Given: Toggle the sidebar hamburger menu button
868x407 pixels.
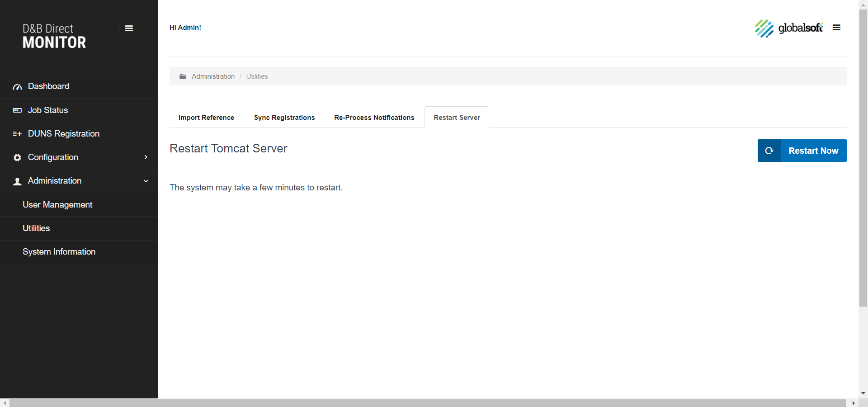Looking at the screenshot, I should coord(129,28).
